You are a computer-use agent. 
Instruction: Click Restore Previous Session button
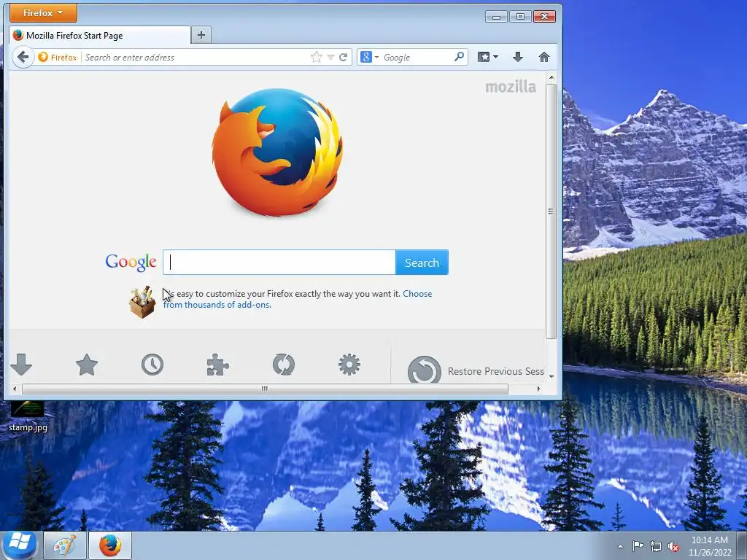tap(476, 370)
